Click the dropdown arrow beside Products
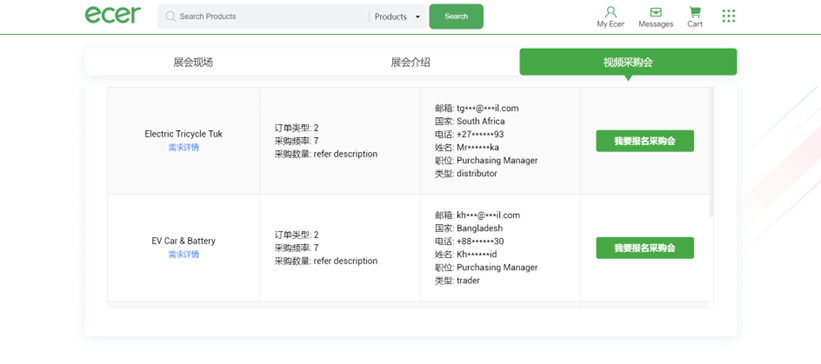The width and height of the screenshot is (821, 364). (417, 17)
